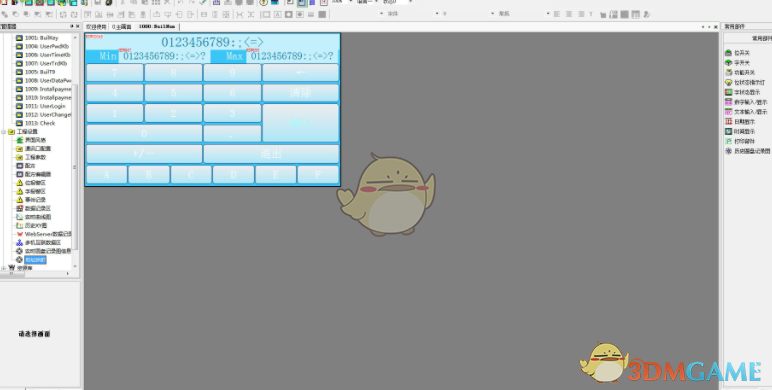The width and height of the screenshot is (772, 390).
Task: Click hex key A on keypad
Action: point(107,174)
